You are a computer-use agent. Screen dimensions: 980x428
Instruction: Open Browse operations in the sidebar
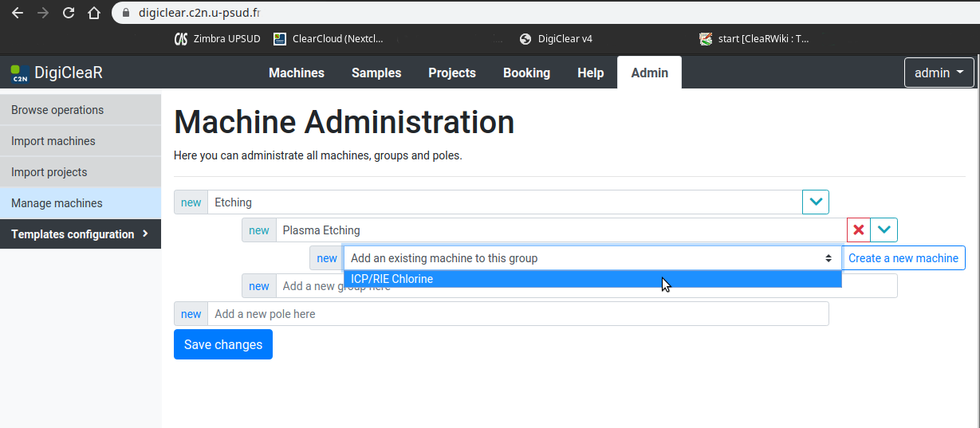click(x=57, y=110)
